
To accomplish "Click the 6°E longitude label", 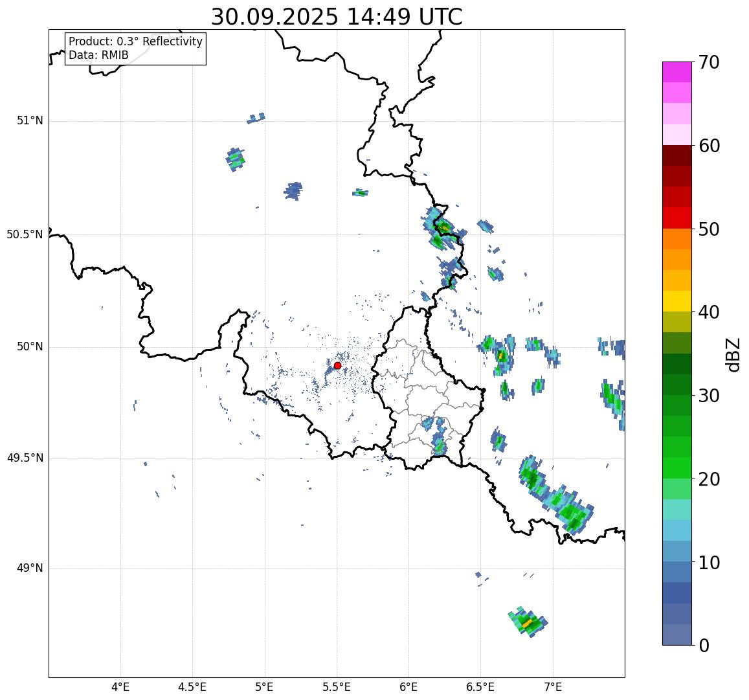I will (x=409, y=687).
